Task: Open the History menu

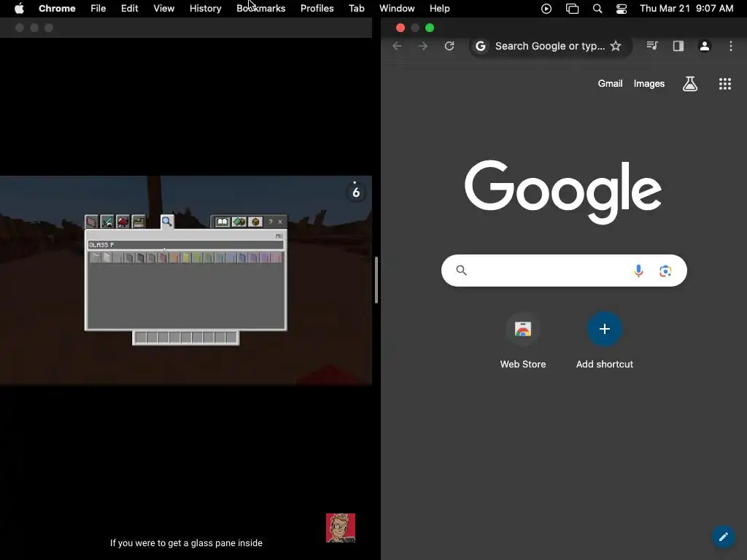Action: pyautogui.click(x=205, y=8)
